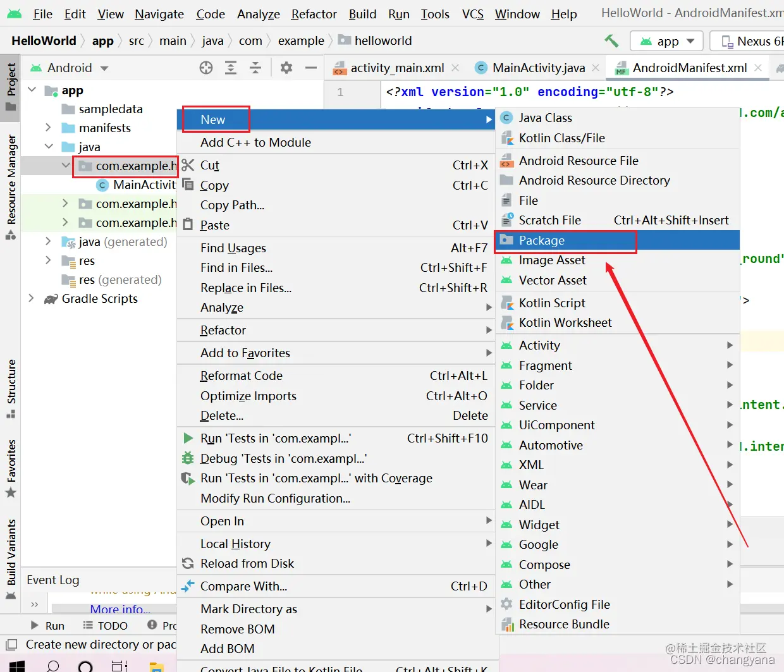Toggle tool window bars icon in status bar

[x=11, y=645]
